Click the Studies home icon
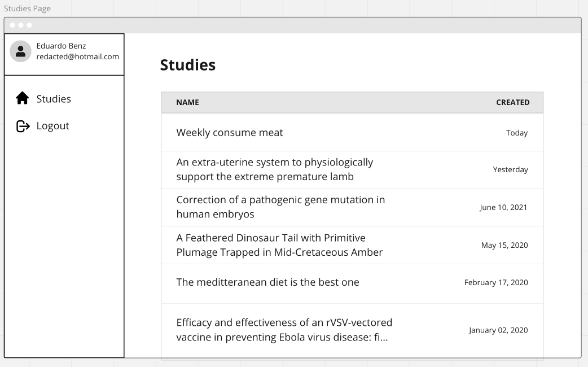Image resolution: width=588 pixels, height=367 pixels. click(22, 98)
